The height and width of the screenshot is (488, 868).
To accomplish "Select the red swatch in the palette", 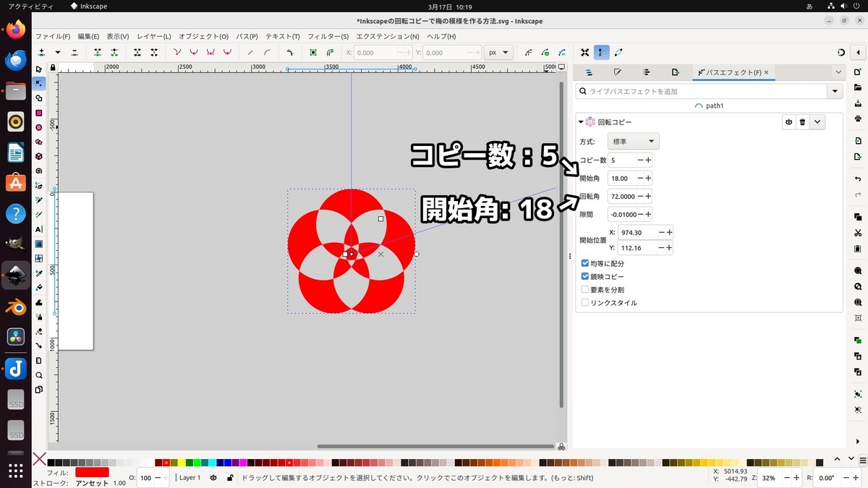I will (x=166, y=461).
